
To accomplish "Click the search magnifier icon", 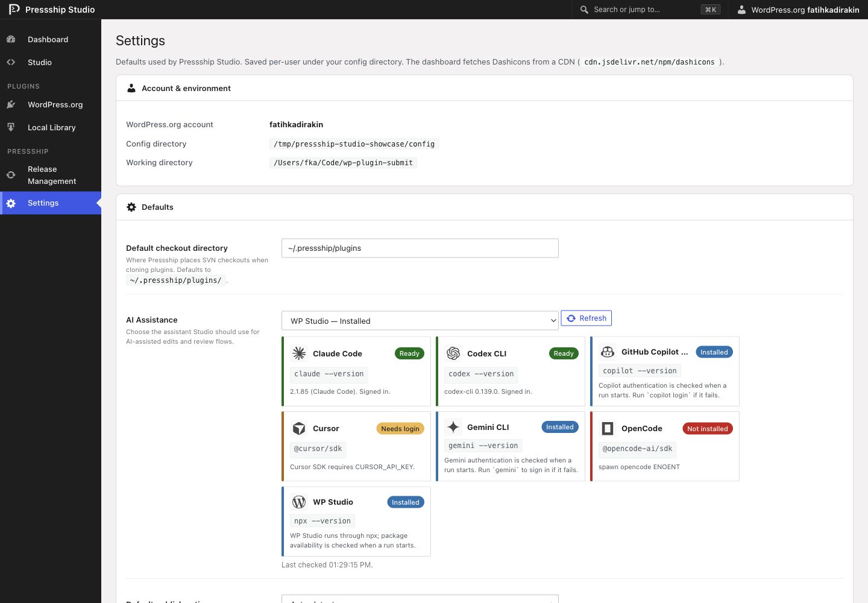I will tap(584, 10).
